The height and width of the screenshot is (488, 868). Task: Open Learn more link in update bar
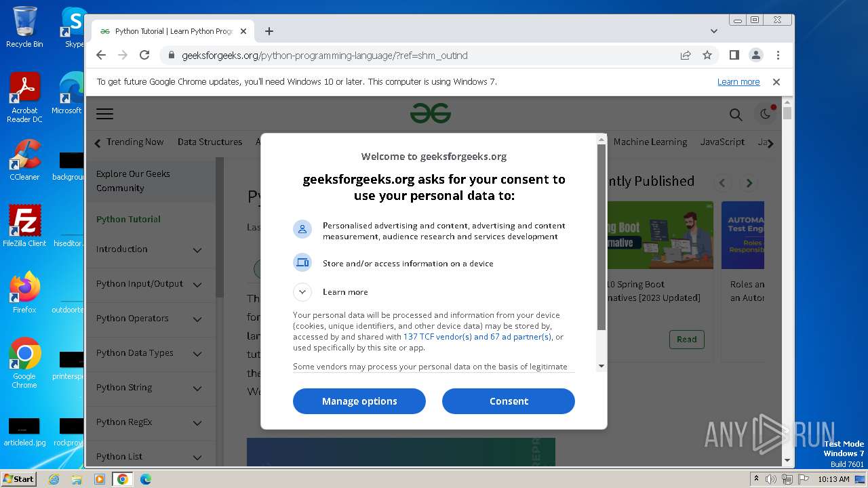point(738,82)
